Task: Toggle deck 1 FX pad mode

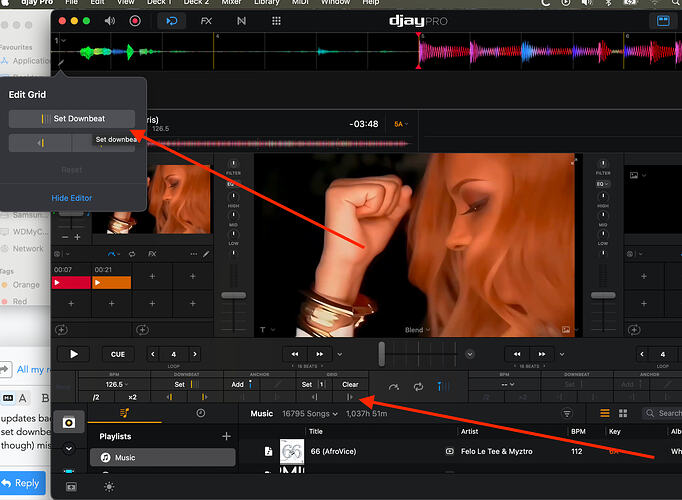Action: (152, 254)
